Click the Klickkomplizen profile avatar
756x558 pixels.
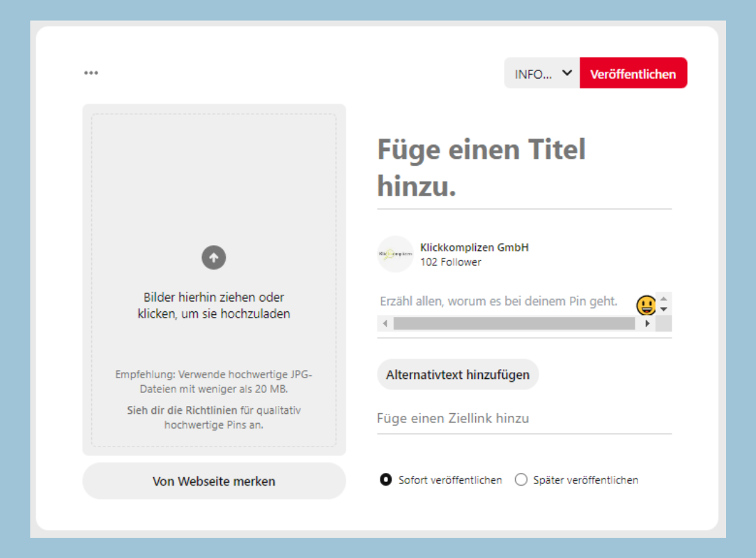coord(395,254)
